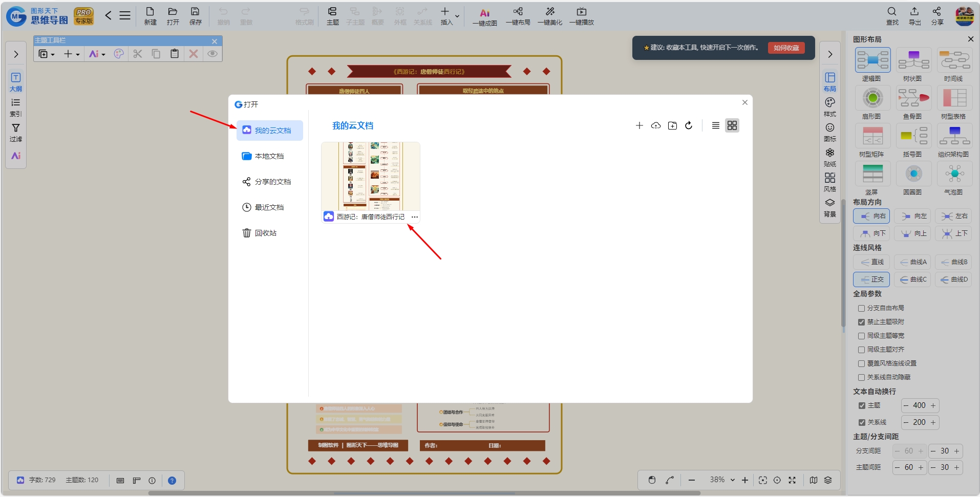
Task: Choose the fishbone (鱼骨图) layout icon
Action: (x=913, y=98)
